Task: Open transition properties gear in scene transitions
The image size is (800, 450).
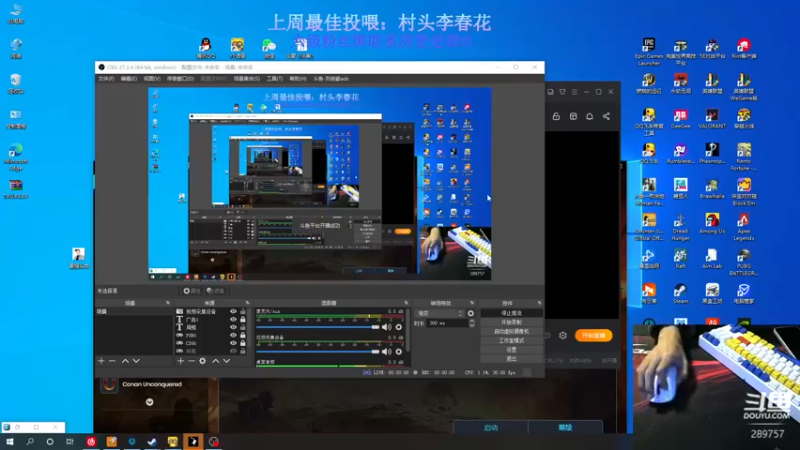Action: (x=470, y=313)
